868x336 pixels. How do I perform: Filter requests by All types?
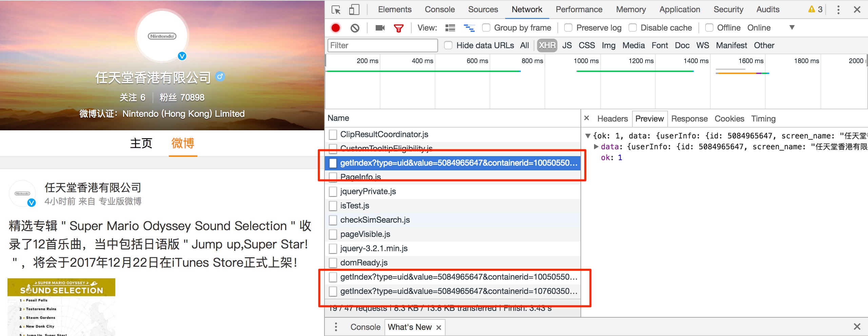click(525, 45)
